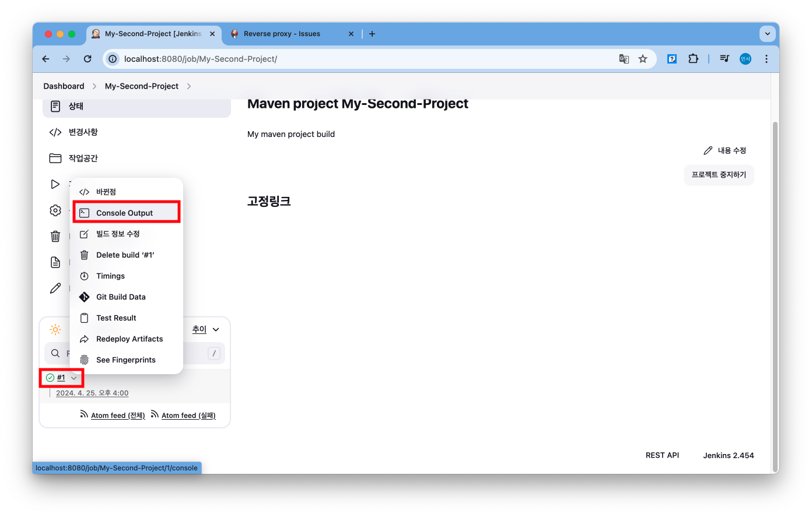Open the 상태 sidebar item

tap(136, 107)
